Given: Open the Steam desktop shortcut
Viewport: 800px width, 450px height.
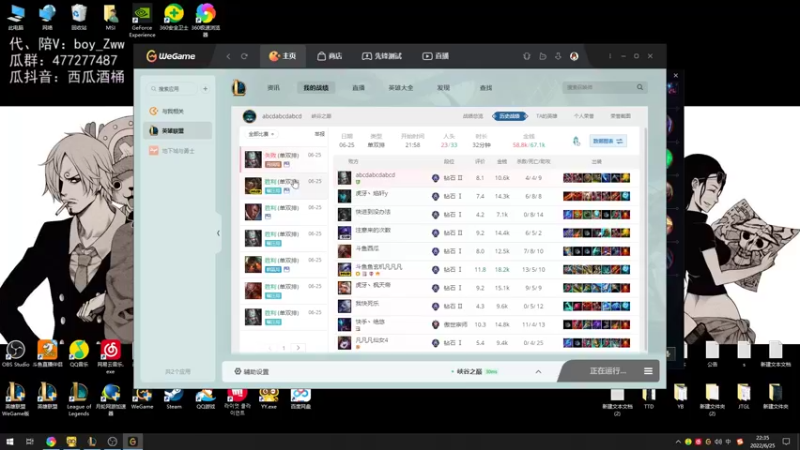Looking at the screenshot, I should click(x=173, y=398).
